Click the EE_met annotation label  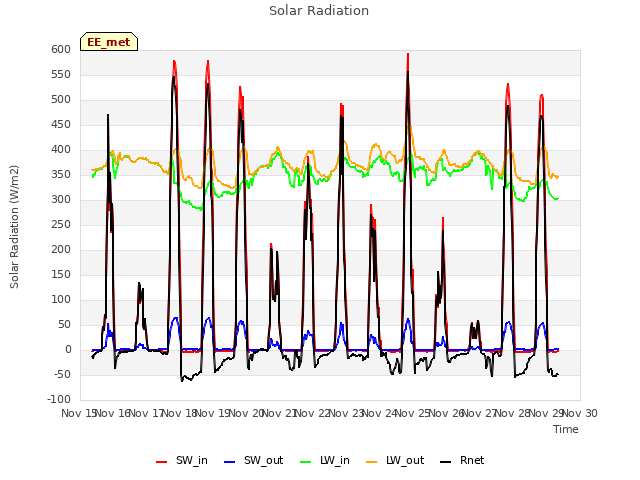click(109, 42)
